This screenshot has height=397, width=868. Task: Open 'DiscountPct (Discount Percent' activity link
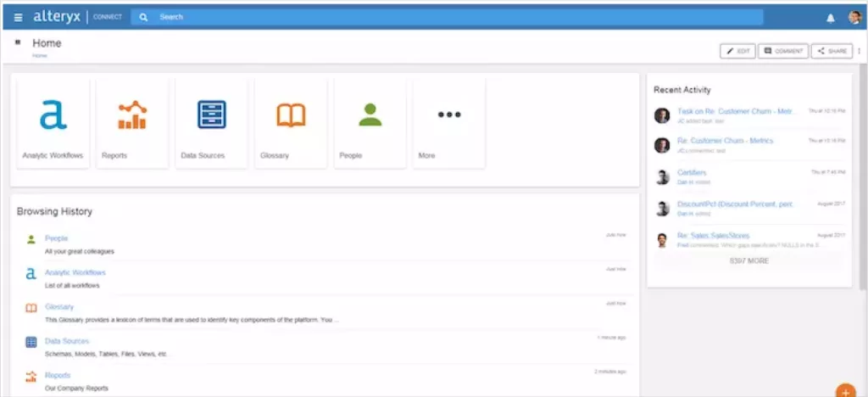[x=735, y=204]
